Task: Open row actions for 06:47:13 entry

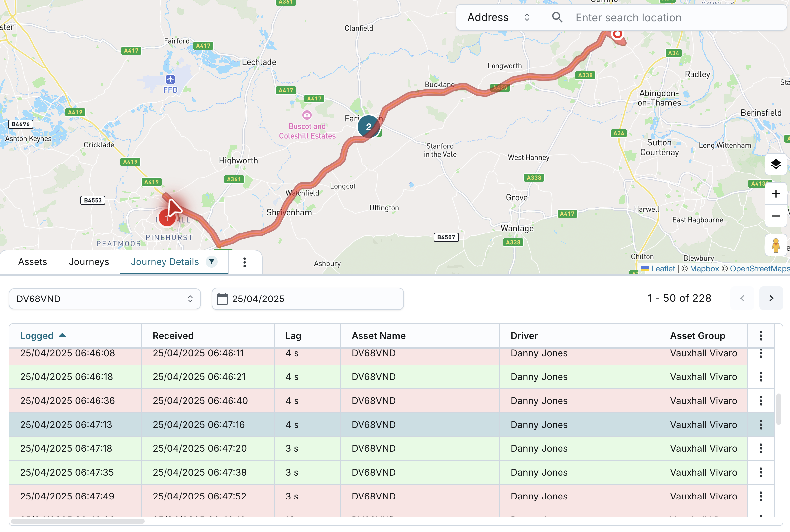Action: pyautogui.click(x=761, y=425)
